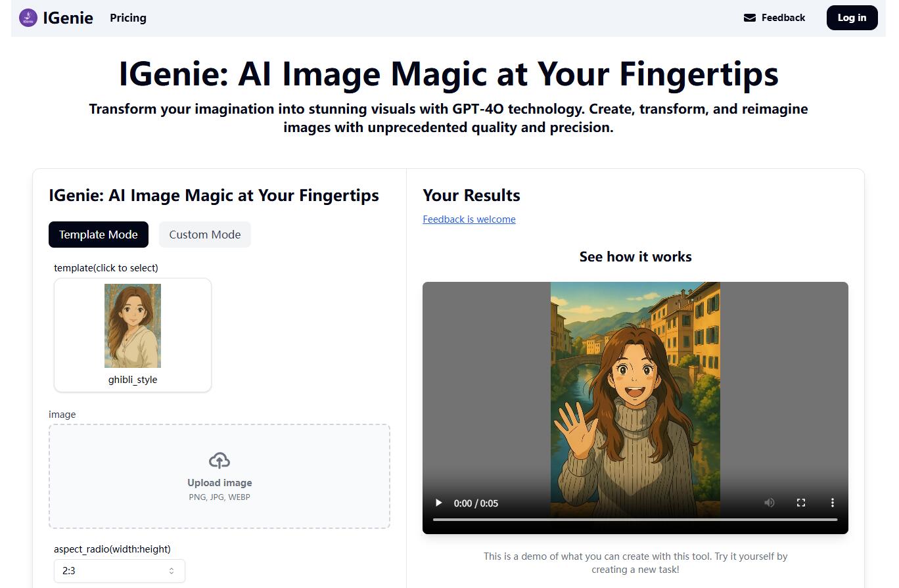Screen dimensions: 899x588
Task: Click the IGenie brand name text
Action: [x=68, y=18]
